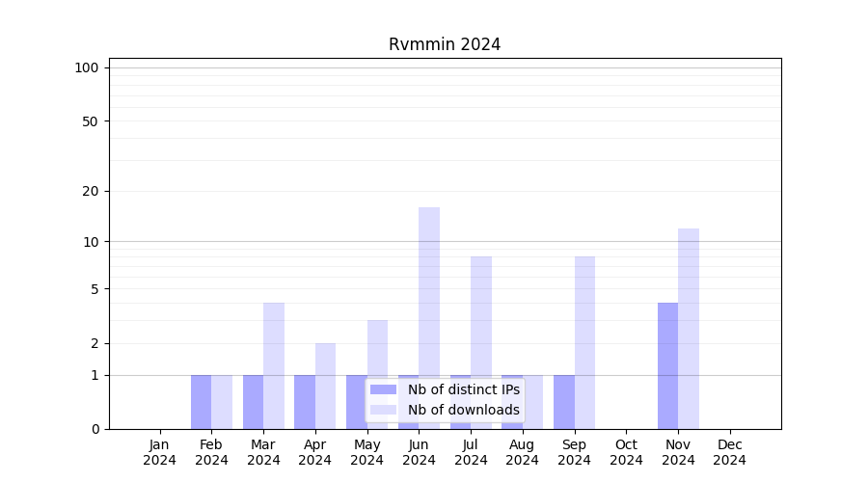This screenshot has width=868, height=482.
Task: Select the 'Nb of distinct IPs' legend label
Action: tap(463, 389)
